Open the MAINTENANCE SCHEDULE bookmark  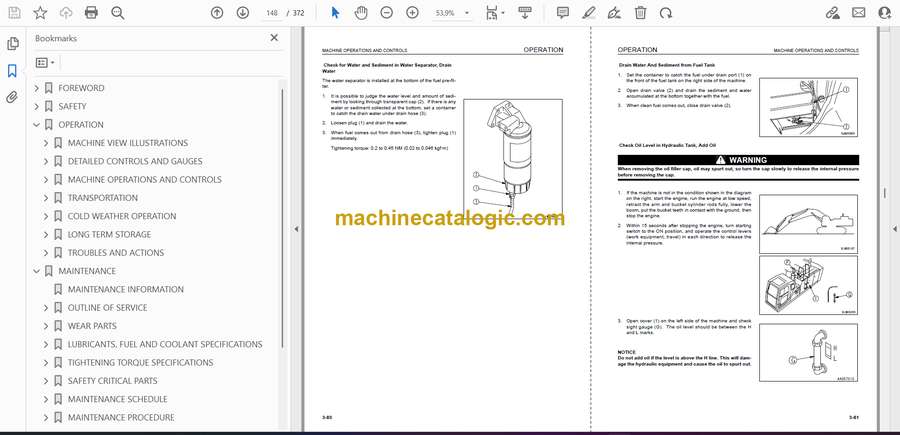coord(118,399)
